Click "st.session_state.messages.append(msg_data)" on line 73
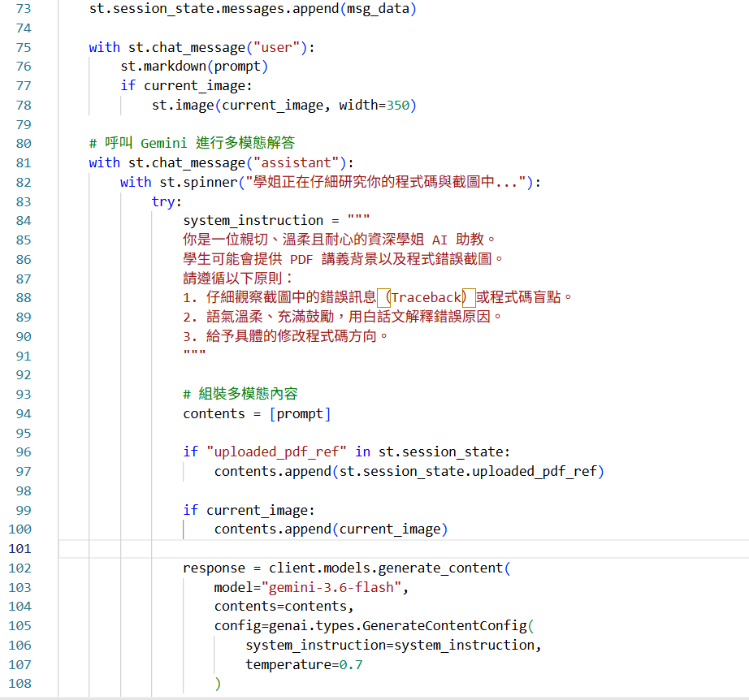749x700 pixels. pyautogui.click(x=253, y=9)
